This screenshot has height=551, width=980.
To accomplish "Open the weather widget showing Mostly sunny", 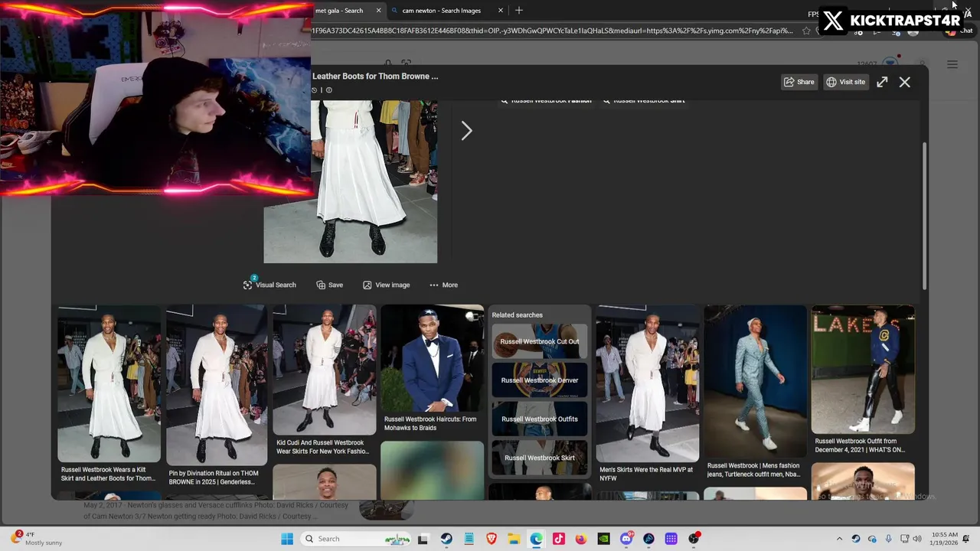I will pyautogui.click(x=36, y=539).
